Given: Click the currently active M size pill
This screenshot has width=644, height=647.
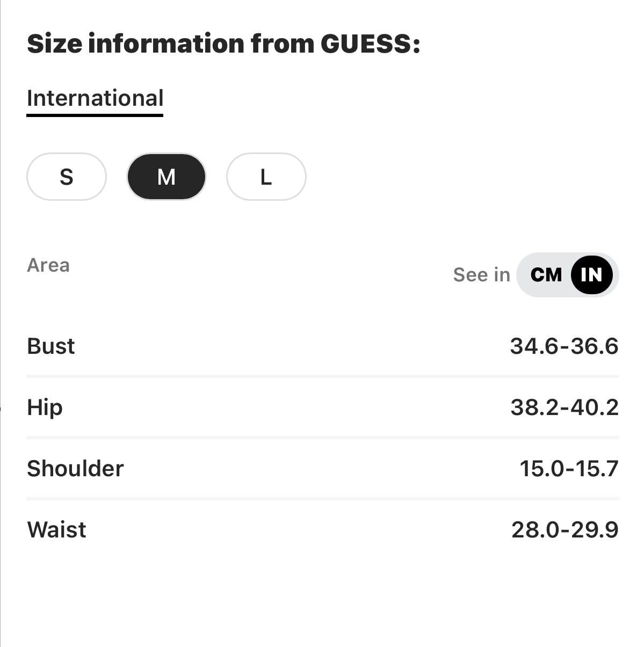Looking at the screenshot, I should coord(166,177).
